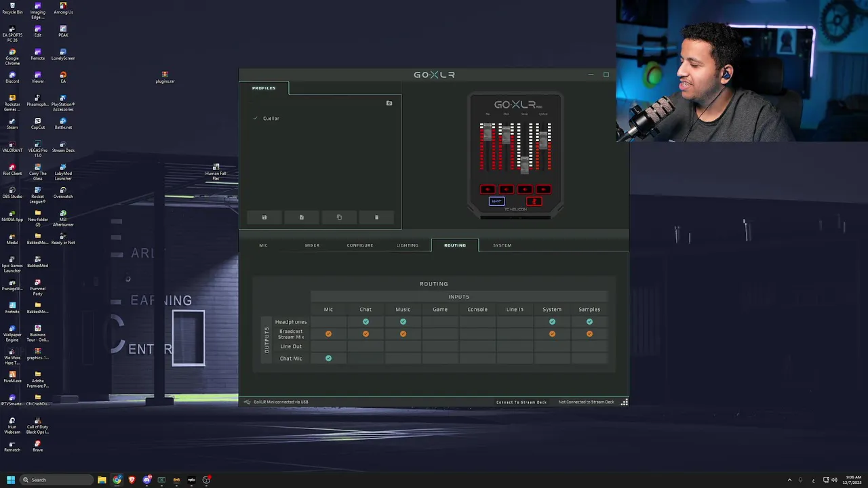Open the Configure tab
This screenshot has height=488, width=868.
360,245
